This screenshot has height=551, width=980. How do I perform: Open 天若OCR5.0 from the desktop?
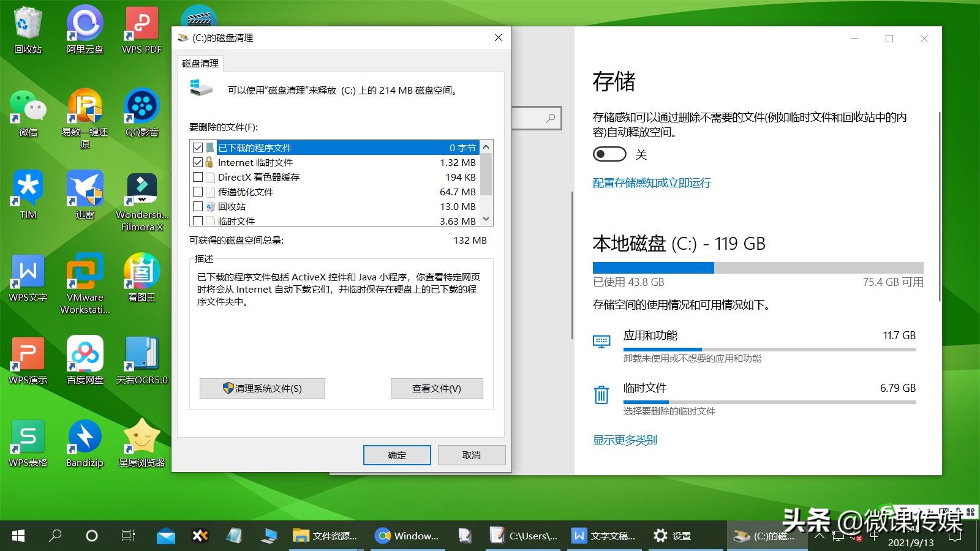(140, 355)
